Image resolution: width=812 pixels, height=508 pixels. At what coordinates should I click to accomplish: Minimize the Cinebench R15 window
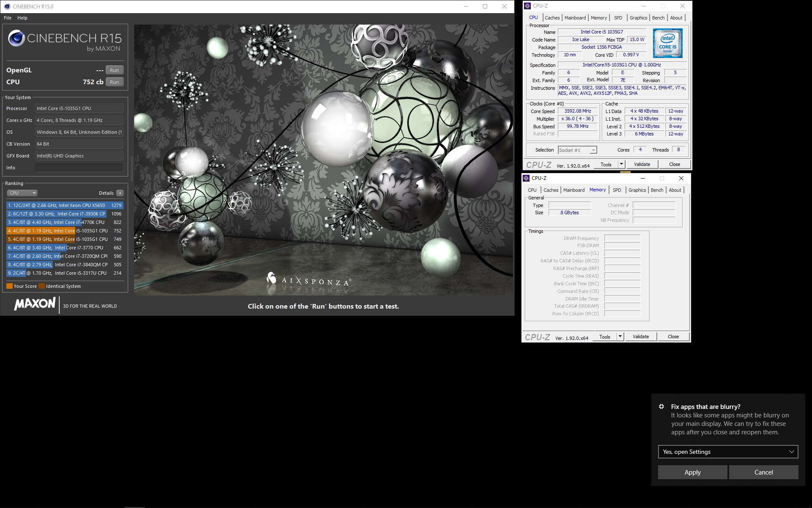tap(466, 6)
